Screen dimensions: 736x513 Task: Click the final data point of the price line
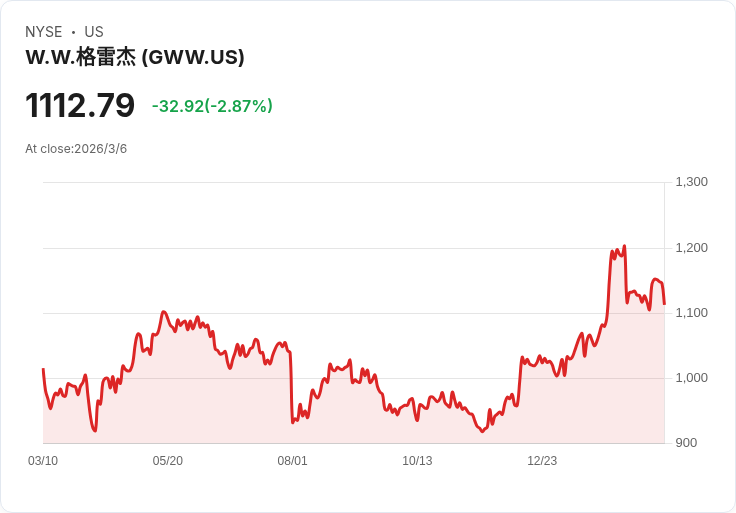[665, 304]
